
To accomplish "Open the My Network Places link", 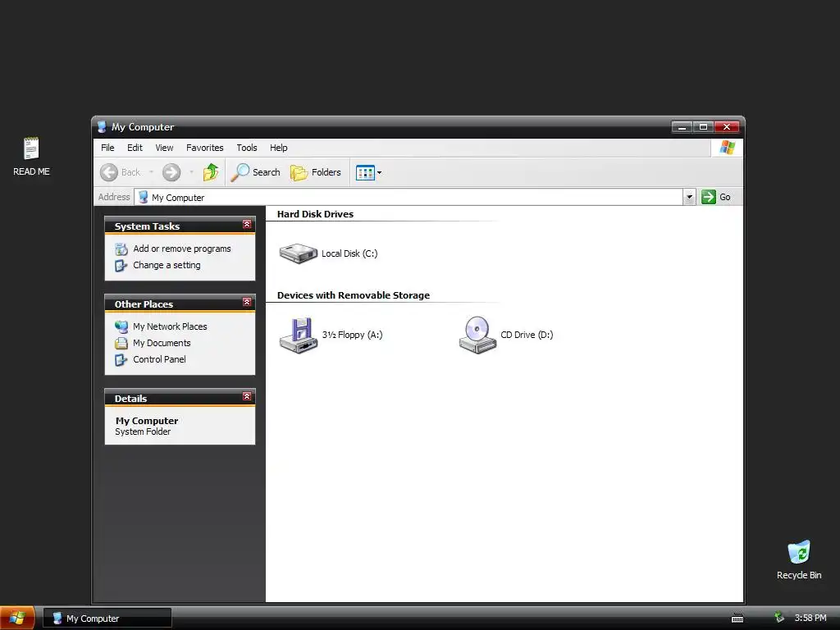I will [x=170, y=326].
